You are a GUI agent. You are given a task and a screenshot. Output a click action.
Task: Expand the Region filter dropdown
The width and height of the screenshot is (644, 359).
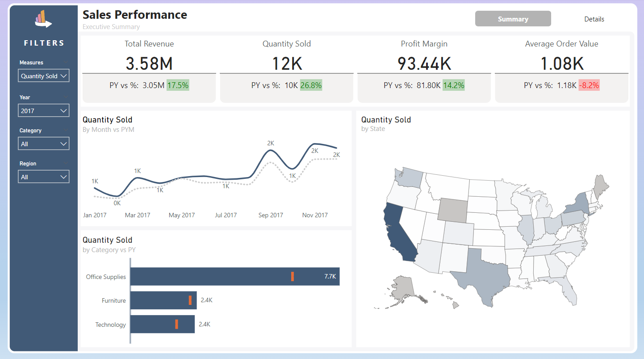(x=44, y=177)
